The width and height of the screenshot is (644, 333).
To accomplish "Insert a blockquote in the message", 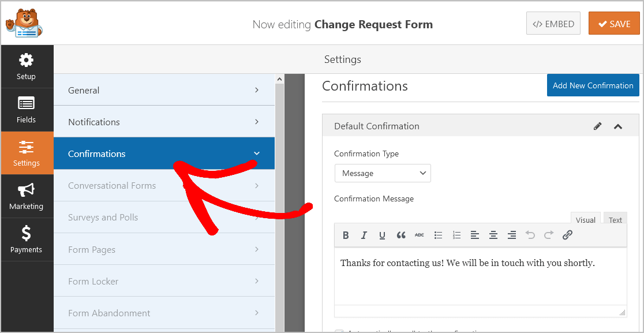I will pyautogui.click(x=401, y=235).
